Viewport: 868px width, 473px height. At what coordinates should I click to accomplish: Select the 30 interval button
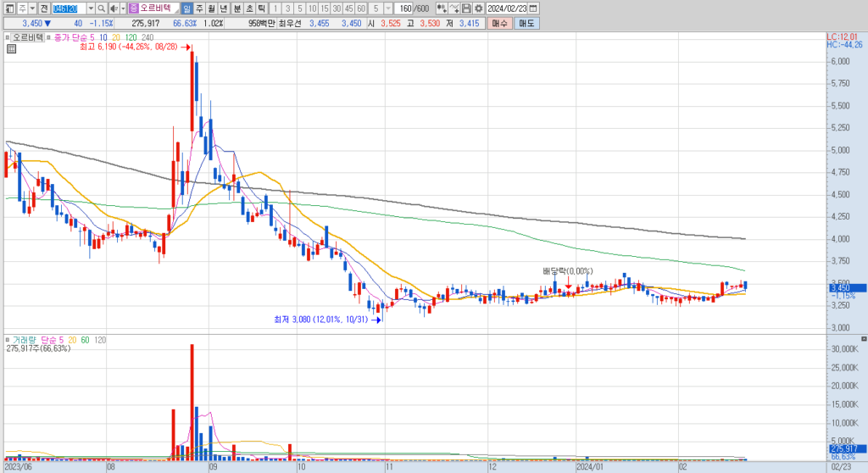pyautogui.click(x=337, y=8)
